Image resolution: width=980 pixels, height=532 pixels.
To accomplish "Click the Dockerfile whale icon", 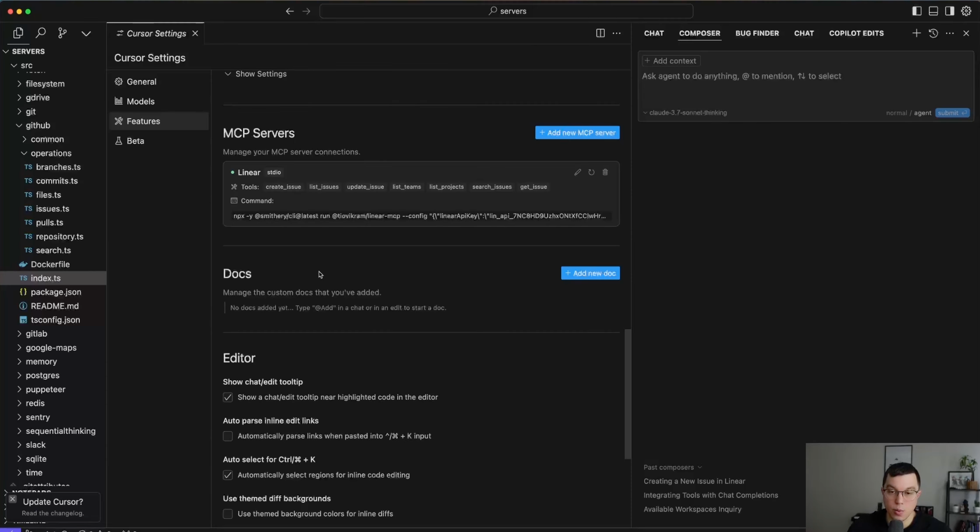I will coord(23,264).
